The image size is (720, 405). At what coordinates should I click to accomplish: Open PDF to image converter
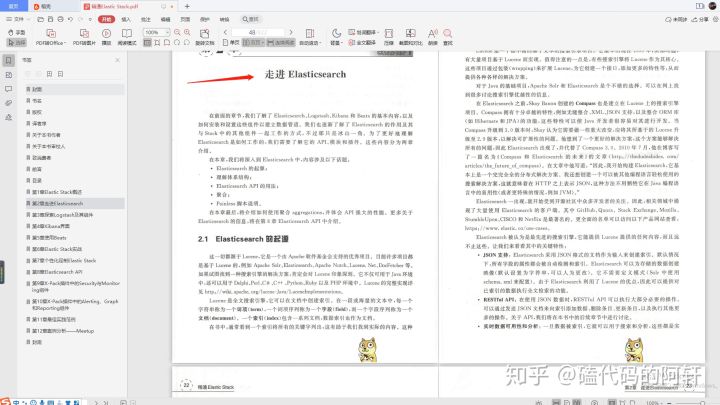pos(84,37)
